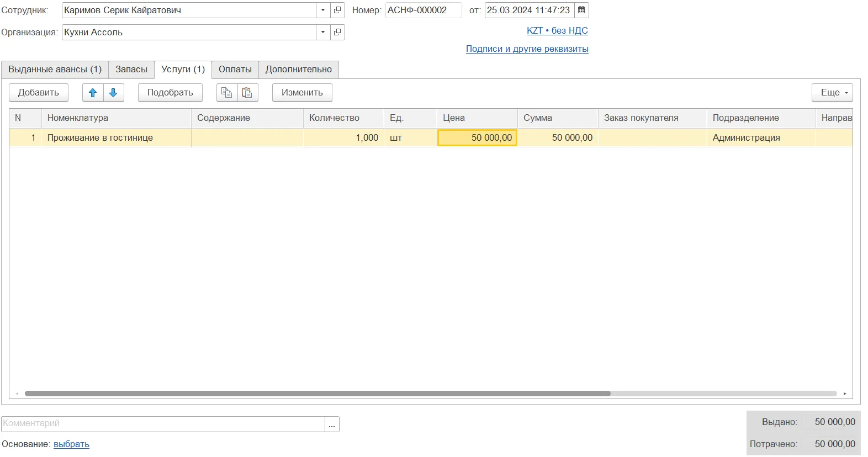The width and height of the screenshot is (868, 457).
Task: Select the Администрация department cell
Action: [x=761, y=138]
